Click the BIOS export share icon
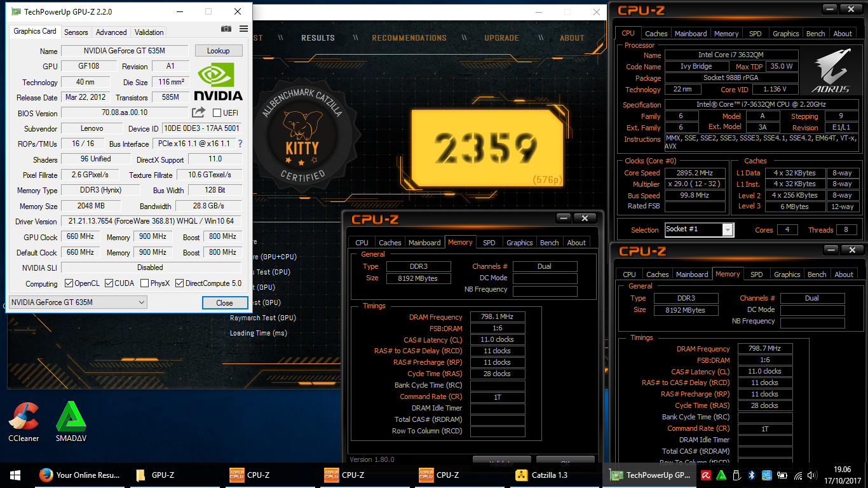Screen dimensions: 868x488 point(199,112)
